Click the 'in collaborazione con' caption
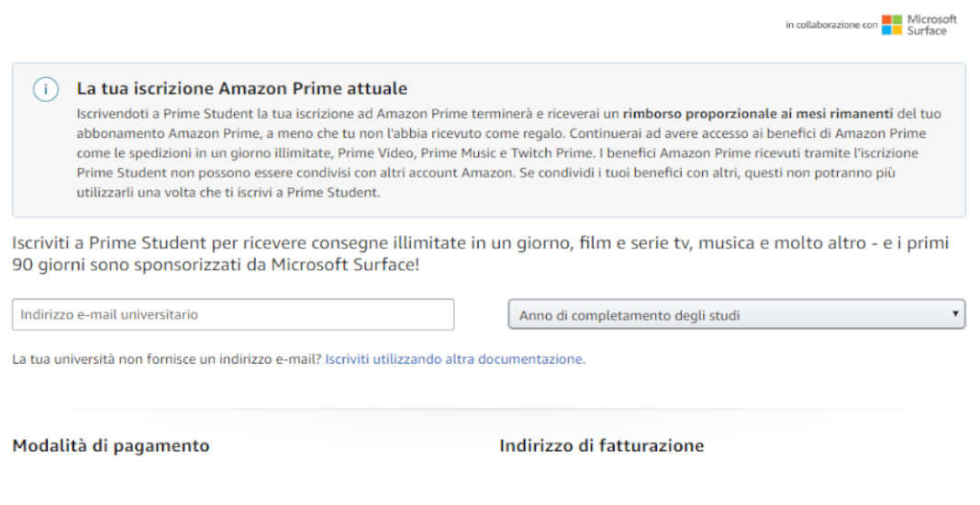Screen dimensions: 980x505 tap(831, 25)
